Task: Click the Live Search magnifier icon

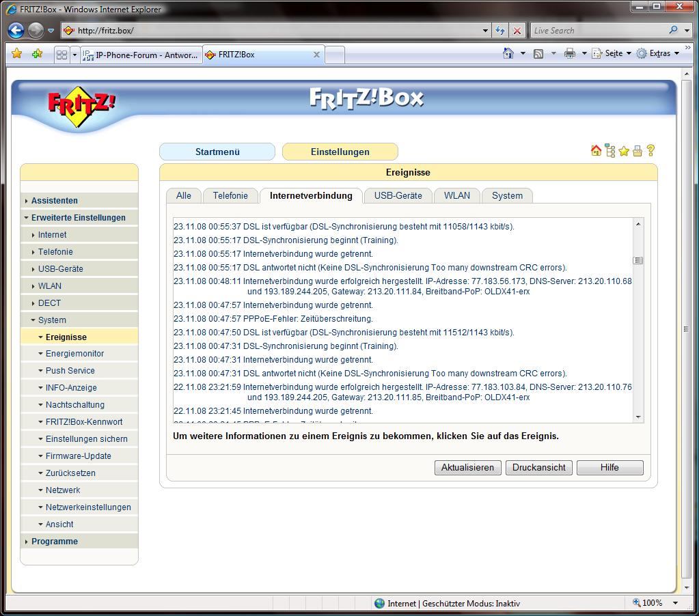Action: (673, 30)
